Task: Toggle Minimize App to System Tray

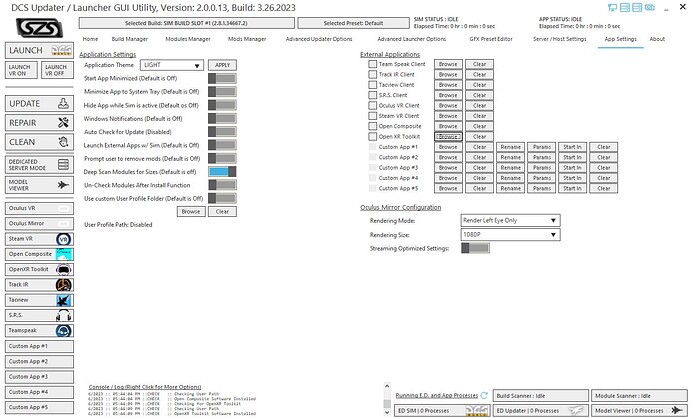Action: pos(222,92)
